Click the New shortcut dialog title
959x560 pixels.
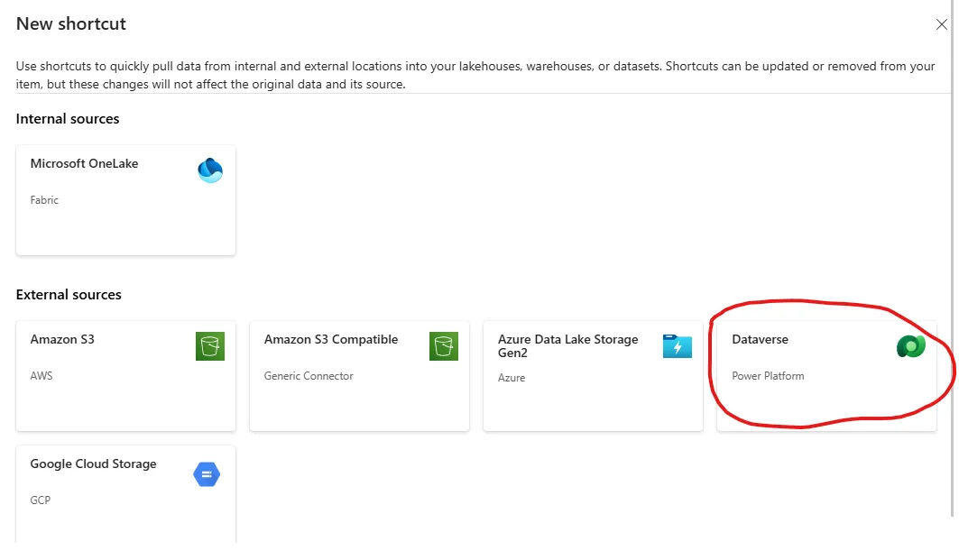(x=70, y=23)
